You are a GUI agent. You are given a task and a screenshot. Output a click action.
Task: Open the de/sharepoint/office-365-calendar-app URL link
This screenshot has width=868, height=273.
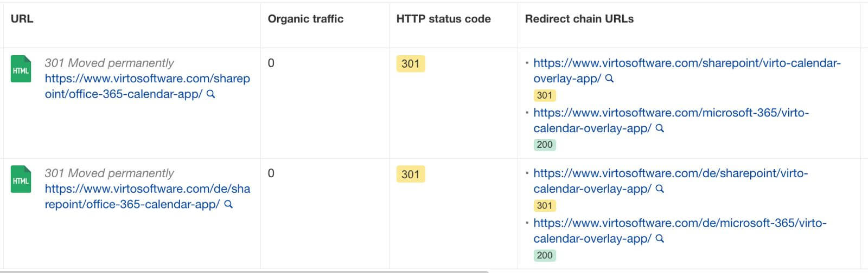point(147,197)
